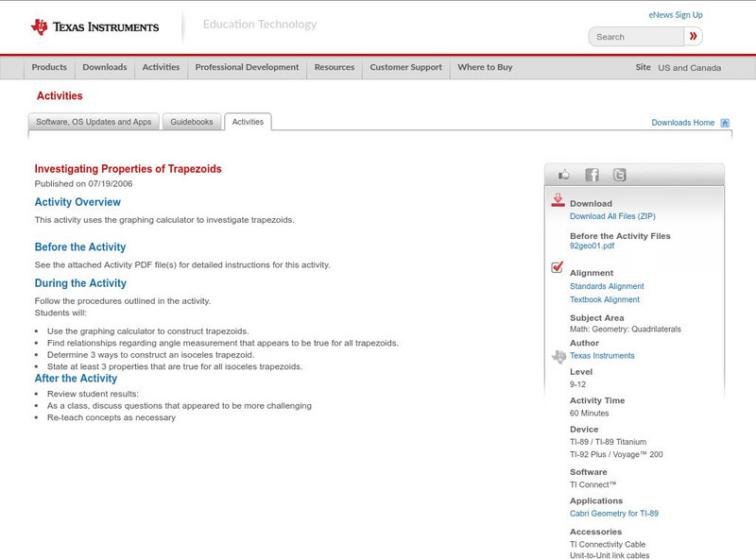This screenshot has height=559, width=756.
Task: Open Where to Buy menu
Action: (x=485, y=67)
